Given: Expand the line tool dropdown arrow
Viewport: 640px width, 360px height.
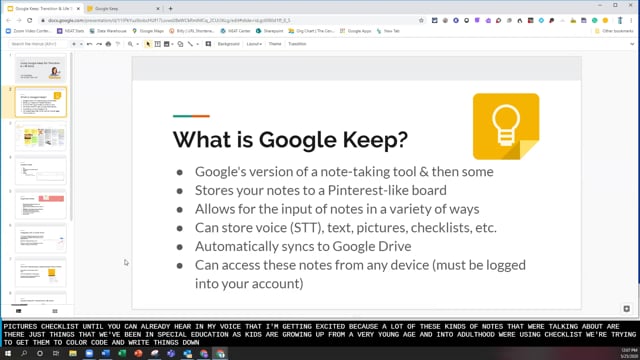Looking at the screenshot, I should pos(198,44).
